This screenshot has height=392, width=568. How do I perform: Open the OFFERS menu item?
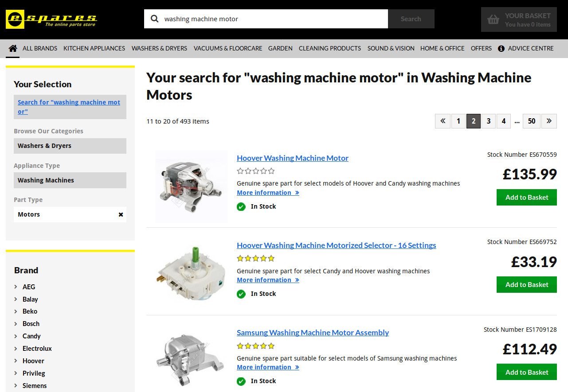pyautogui.click(x=481, y=48)
